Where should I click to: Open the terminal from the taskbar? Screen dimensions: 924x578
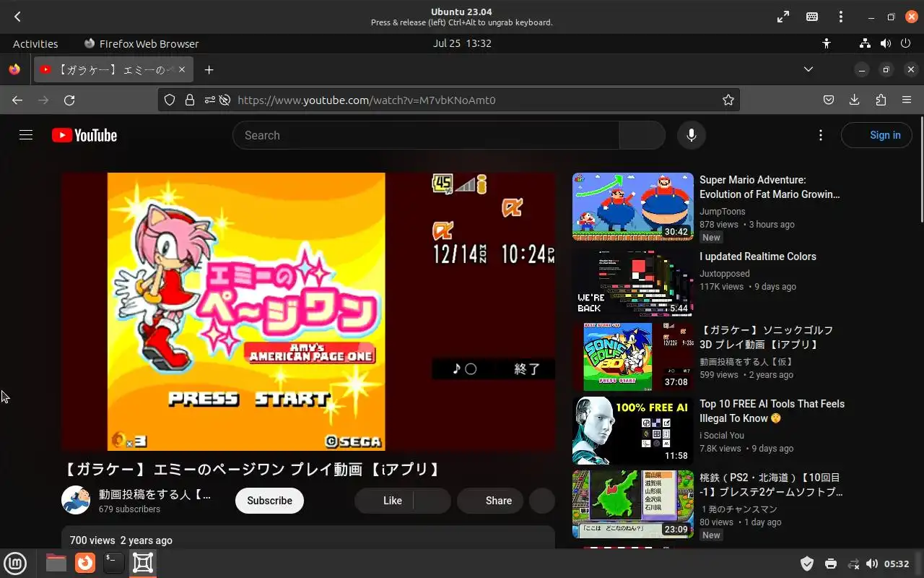114,563
